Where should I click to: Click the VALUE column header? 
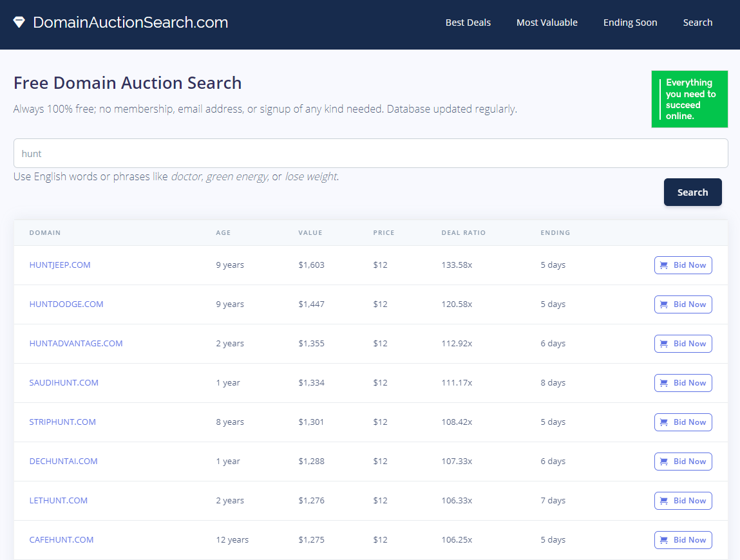[310, 232]
